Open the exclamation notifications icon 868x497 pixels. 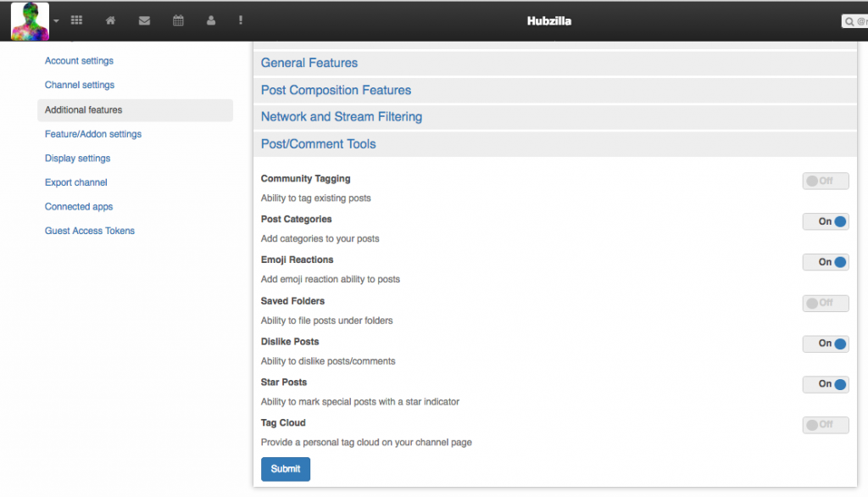(241, 20)
